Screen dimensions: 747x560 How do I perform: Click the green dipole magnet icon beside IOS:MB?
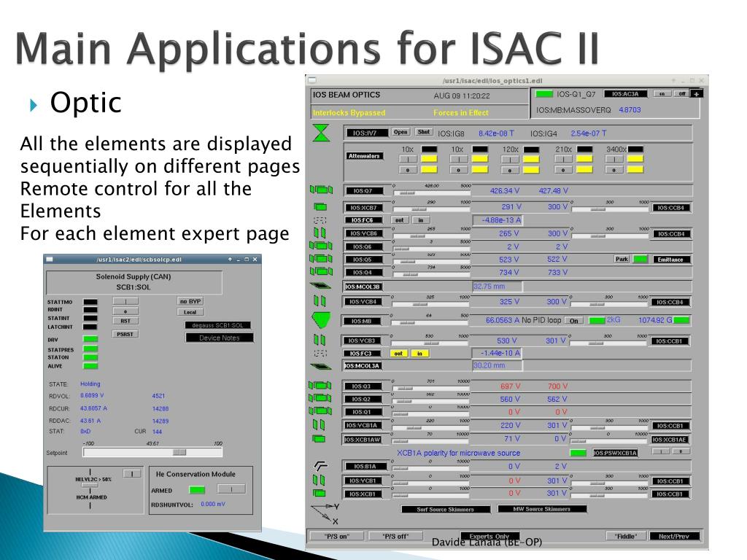click(x=321, y=320)
